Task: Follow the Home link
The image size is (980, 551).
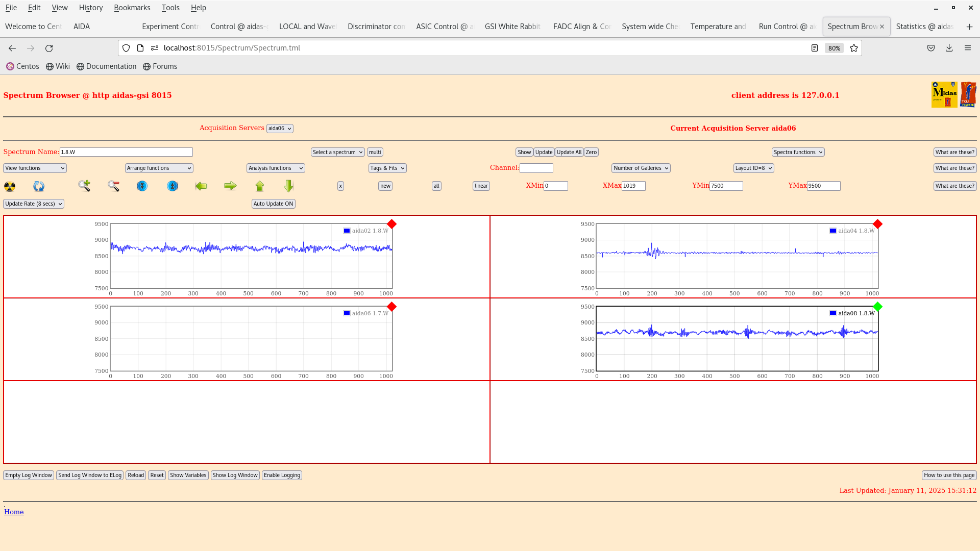Action: pyautogui.click(x=14, y=512)
